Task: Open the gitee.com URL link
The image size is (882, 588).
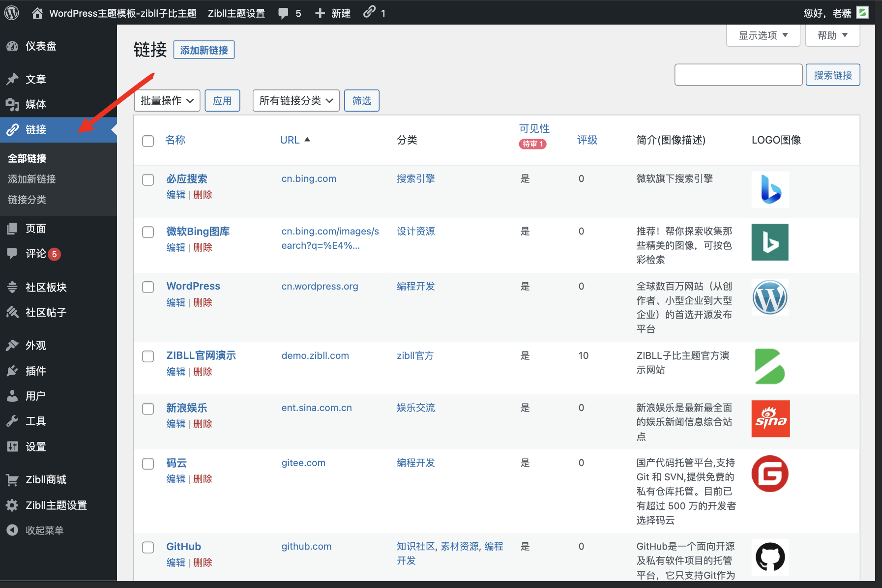Action: pyautogui.click(x=303, y=463)
